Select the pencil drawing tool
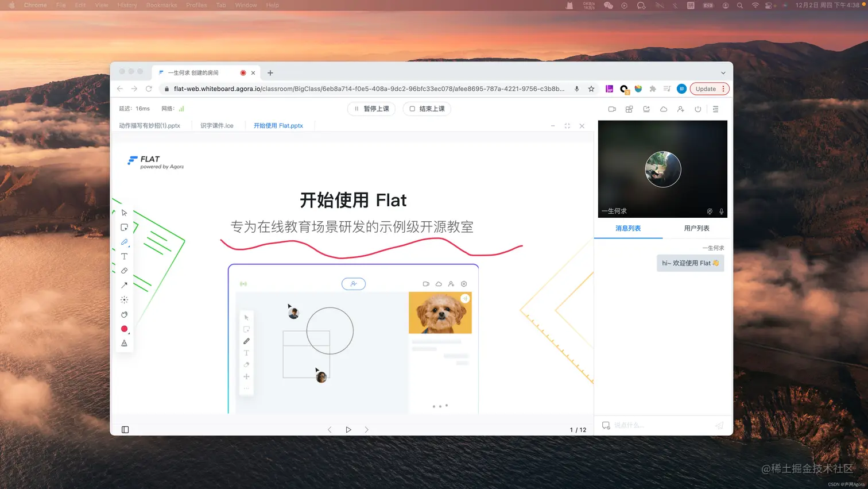The height and width of the screenshot is (489, 868). tap(124, 241)
